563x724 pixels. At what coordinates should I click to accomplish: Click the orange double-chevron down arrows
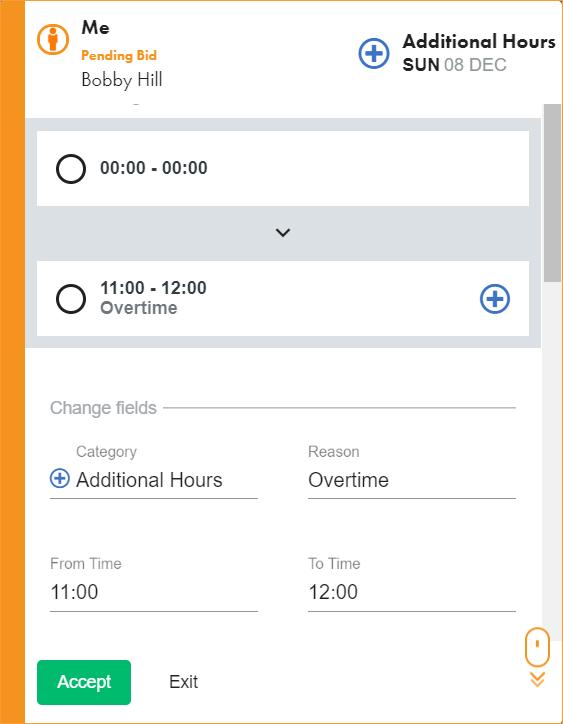[538, 679]
